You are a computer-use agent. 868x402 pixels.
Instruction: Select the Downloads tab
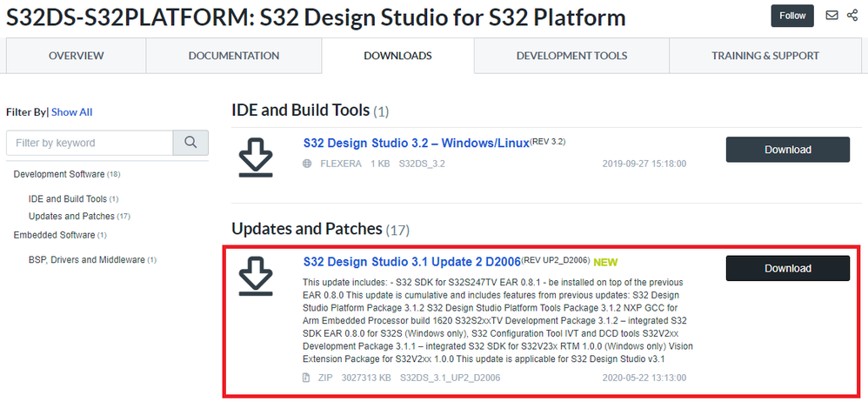397,56
